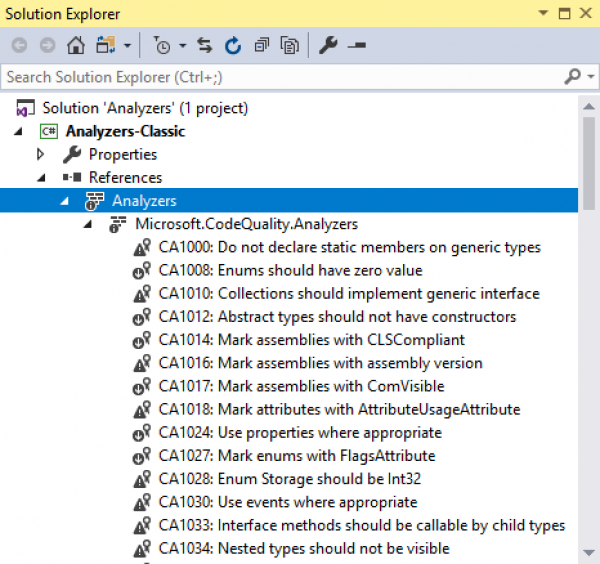Collapse the Analyzers-Classic project node

18,132
